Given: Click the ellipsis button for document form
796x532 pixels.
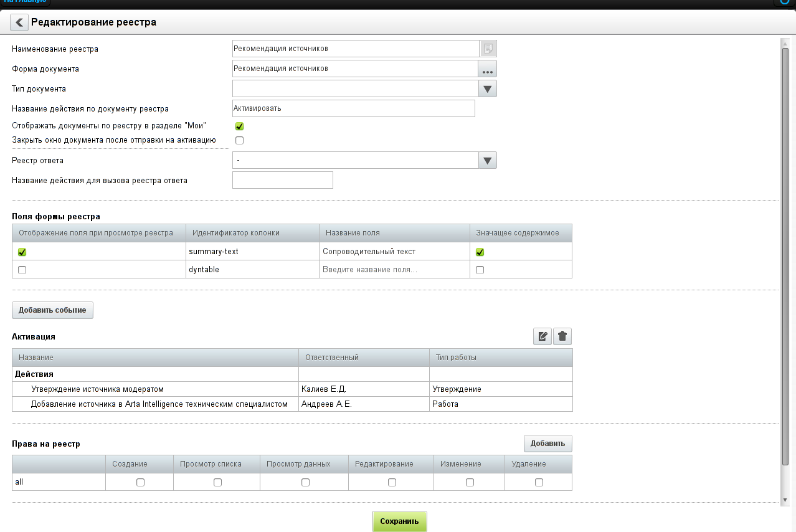Looking at the screenshot, I should click(487, 69).
